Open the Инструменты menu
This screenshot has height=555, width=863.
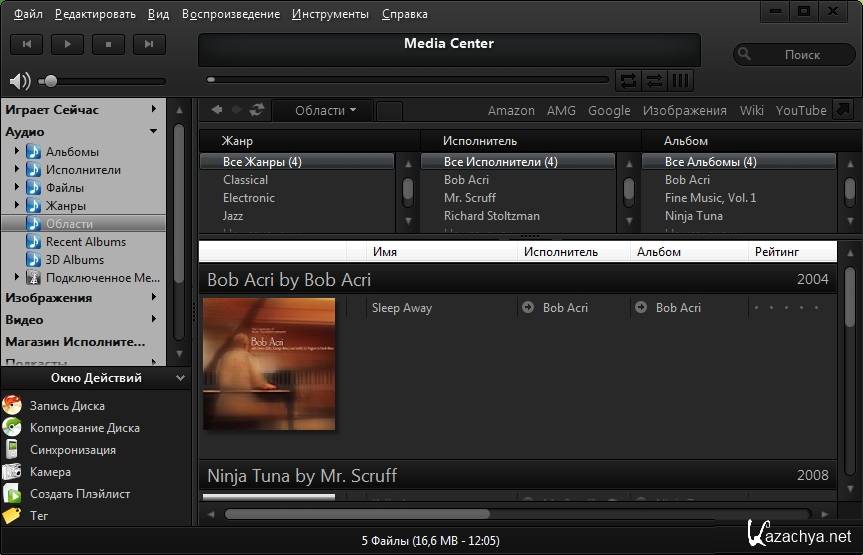tap(330, 14)
